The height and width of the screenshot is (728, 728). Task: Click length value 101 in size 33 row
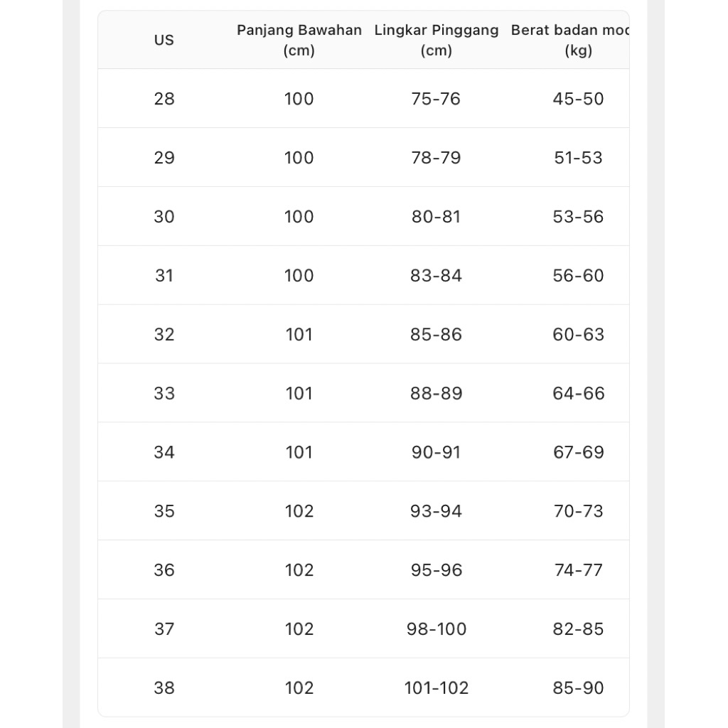tap(299, 394)
